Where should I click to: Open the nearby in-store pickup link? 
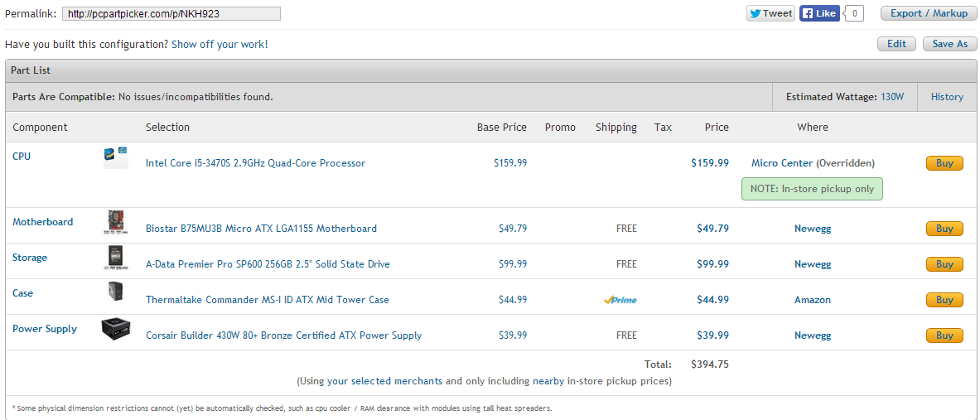click(548, 381)
